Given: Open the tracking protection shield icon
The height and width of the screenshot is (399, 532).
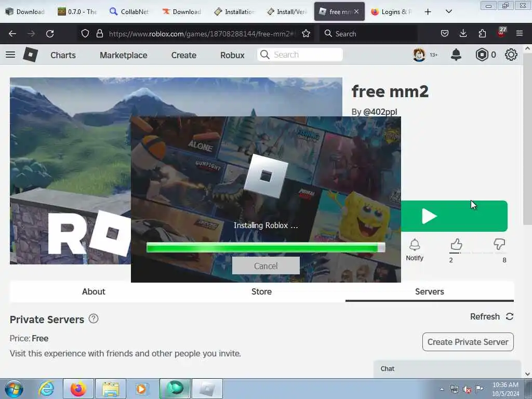Looking at the screenshot, I should [85, 34].
